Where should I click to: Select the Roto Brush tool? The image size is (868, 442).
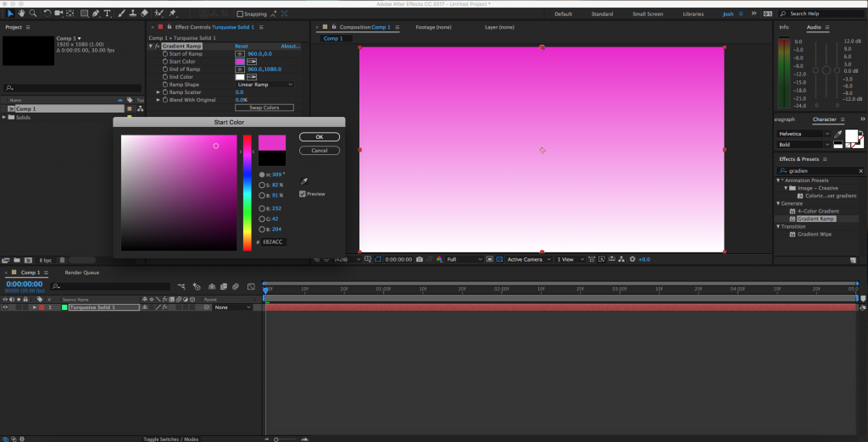pos(159,14)
